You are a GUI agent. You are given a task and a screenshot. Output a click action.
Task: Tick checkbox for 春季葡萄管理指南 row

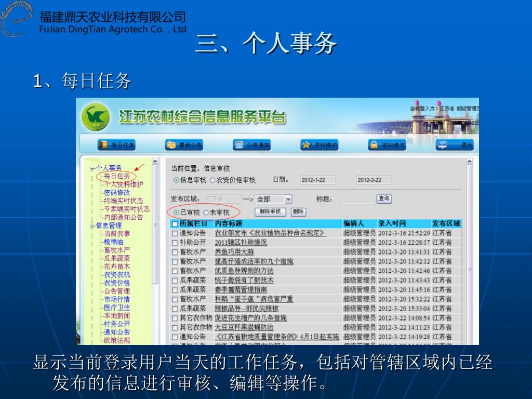pos(175,290)
